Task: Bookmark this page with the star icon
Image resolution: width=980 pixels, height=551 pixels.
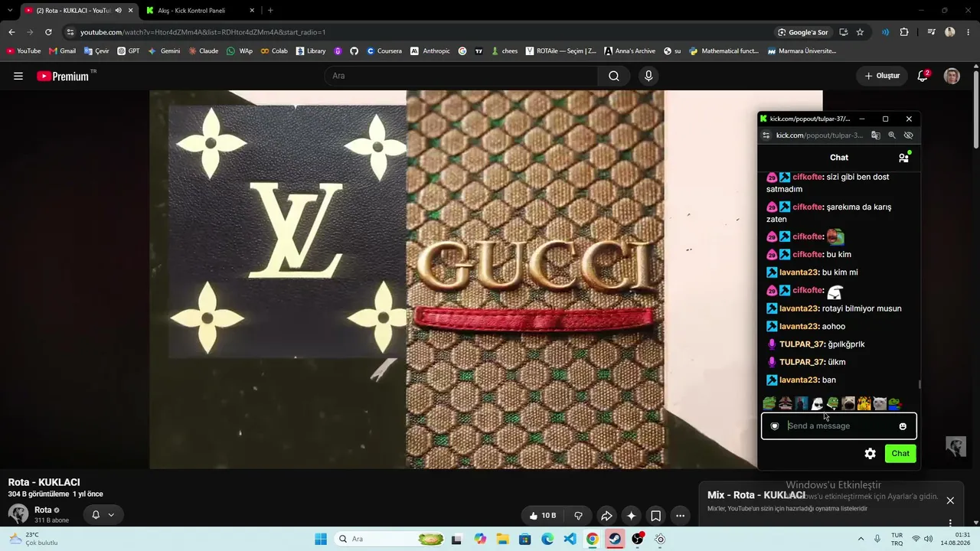Action: 860,32
